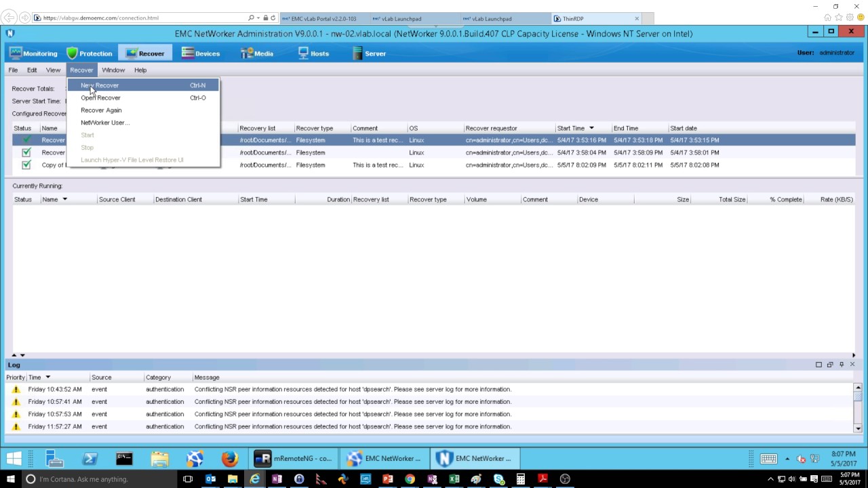Screen dimensions: 868x488
Task: Sort configured recovers by Recovery list column
Action: (266, 128)
